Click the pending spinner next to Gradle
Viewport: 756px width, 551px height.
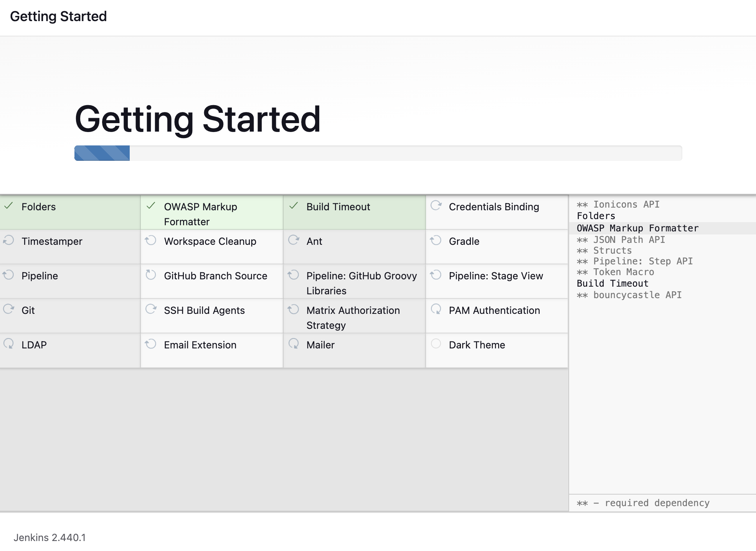[x=436, y=241]
